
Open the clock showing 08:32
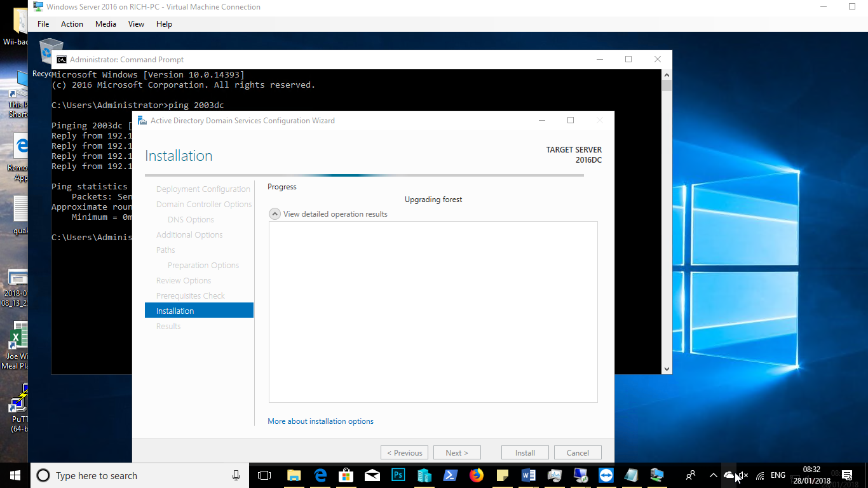[x=811, y=475]
